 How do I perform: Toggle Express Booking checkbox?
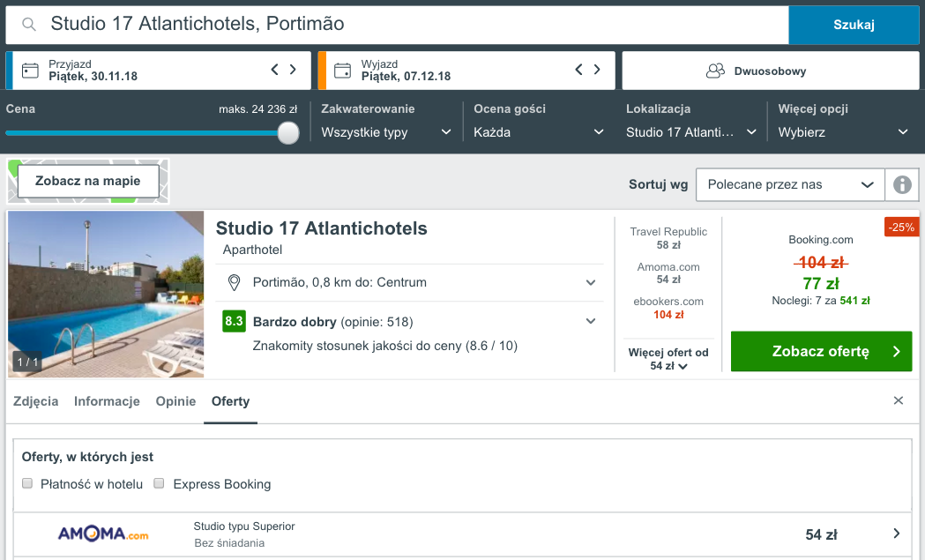160,483
